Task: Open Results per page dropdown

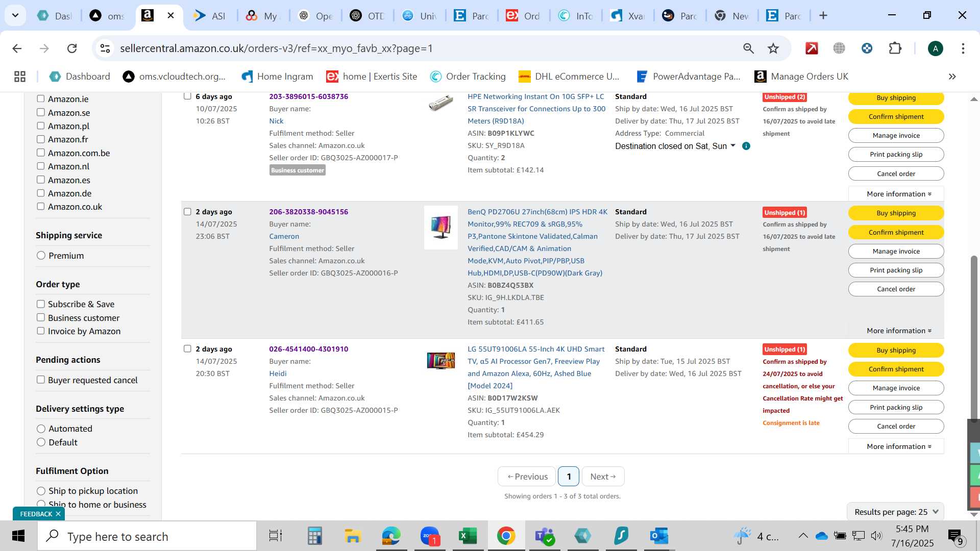Action: (x=896, y=512)
